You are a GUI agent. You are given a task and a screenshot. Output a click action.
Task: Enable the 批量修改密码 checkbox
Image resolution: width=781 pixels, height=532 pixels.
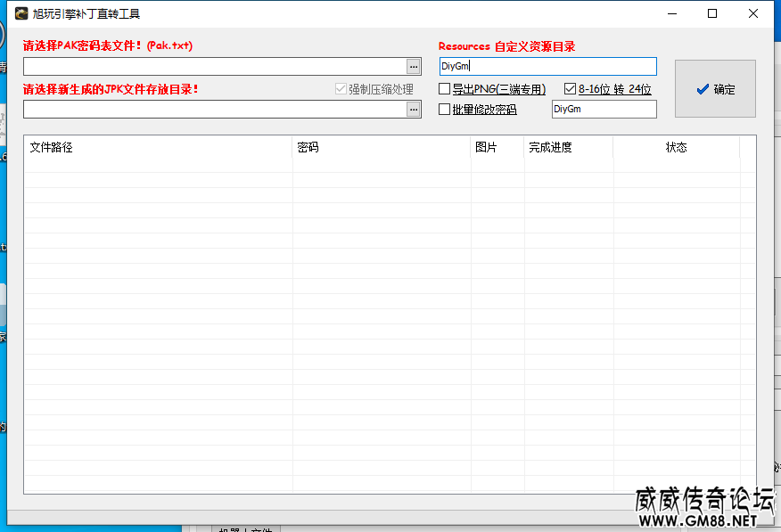(x=445, y=110)
